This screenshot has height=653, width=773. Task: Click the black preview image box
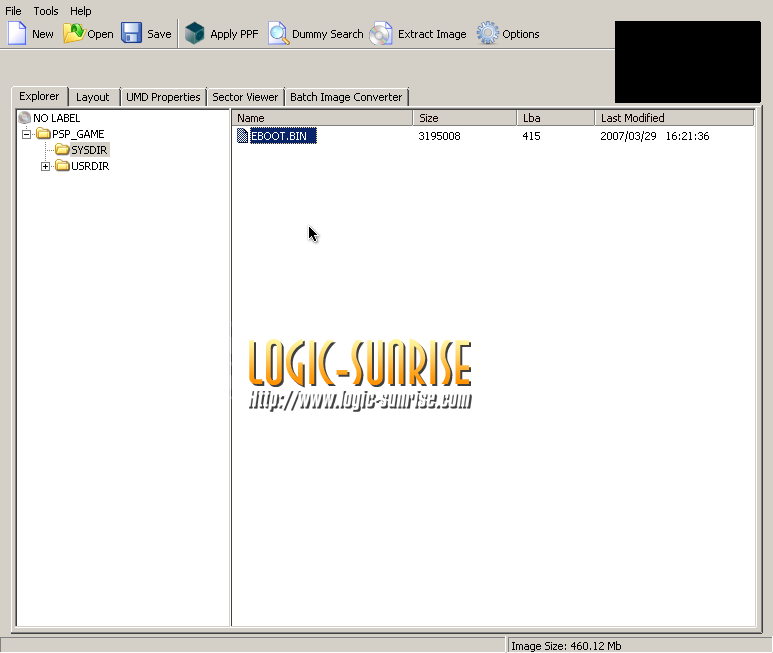point(688,62)
